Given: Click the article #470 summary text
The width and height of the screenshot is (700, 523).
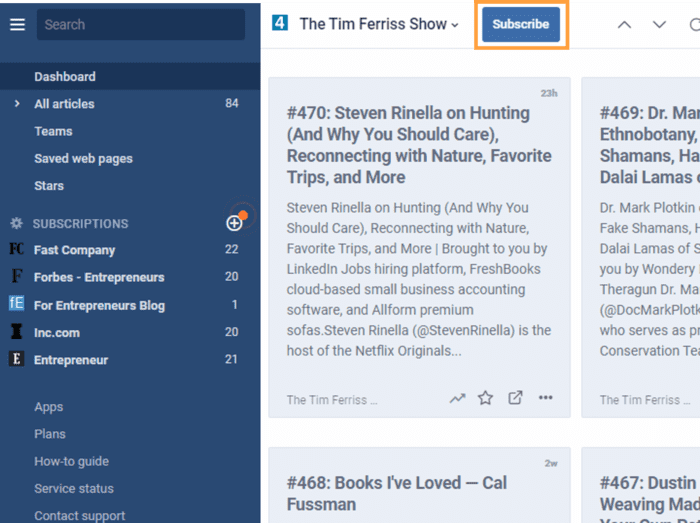Looking at the screenshot, I should point(419,279).
